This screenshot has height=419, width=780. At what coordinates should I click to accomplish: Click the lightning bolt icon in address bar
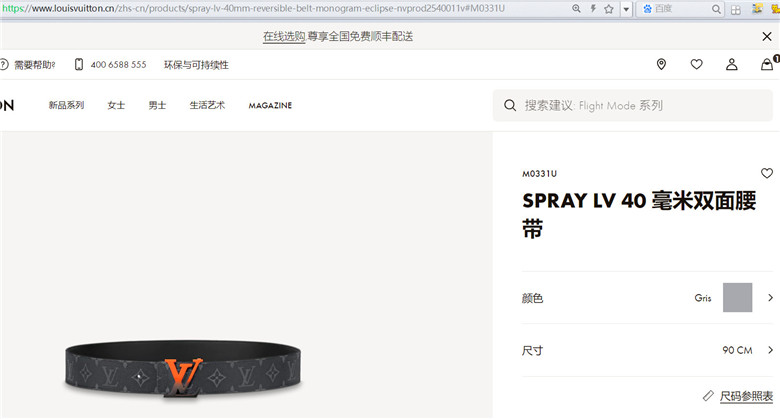593,8
